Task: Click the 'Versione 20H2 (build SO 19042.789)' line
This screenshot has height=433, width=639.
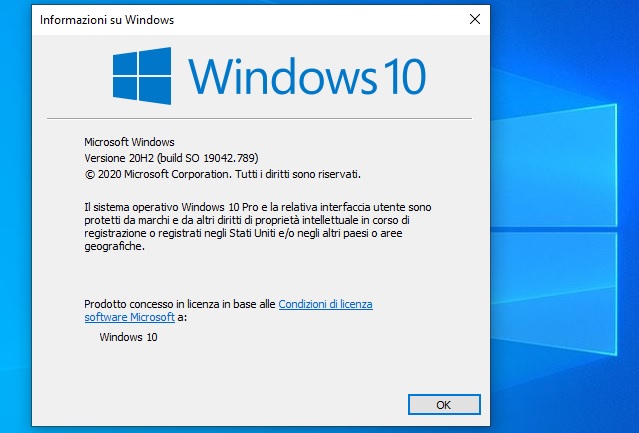Action: 171,158
